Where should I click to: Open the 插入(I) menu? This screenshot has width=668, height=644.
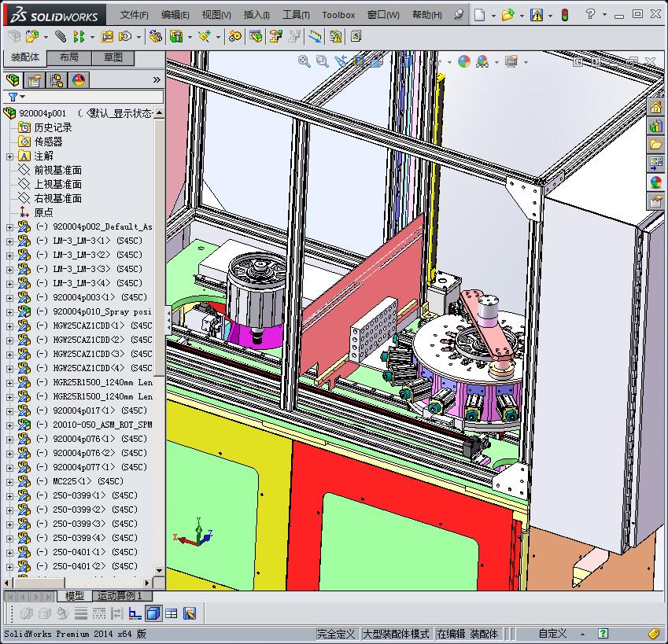pyautogui.click(x=256, y=15)
